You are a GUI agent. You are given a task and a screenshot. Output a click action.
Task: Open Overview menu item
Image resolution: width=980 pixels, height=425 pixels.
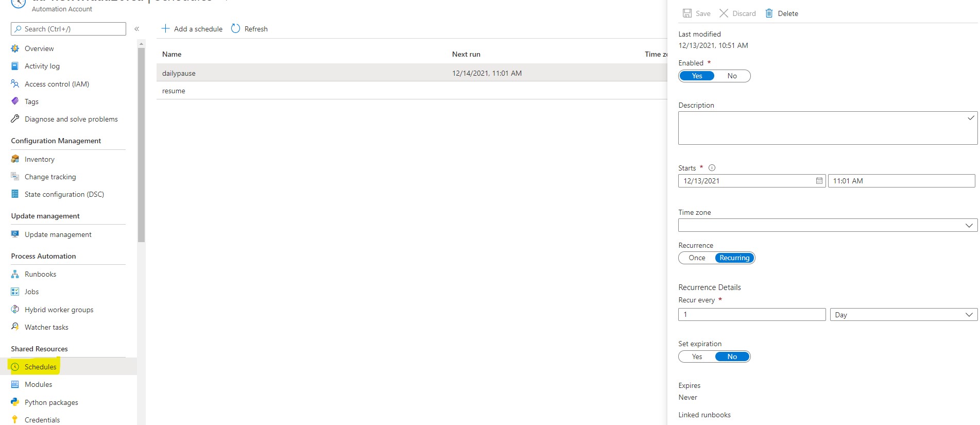tap(39, 48)
